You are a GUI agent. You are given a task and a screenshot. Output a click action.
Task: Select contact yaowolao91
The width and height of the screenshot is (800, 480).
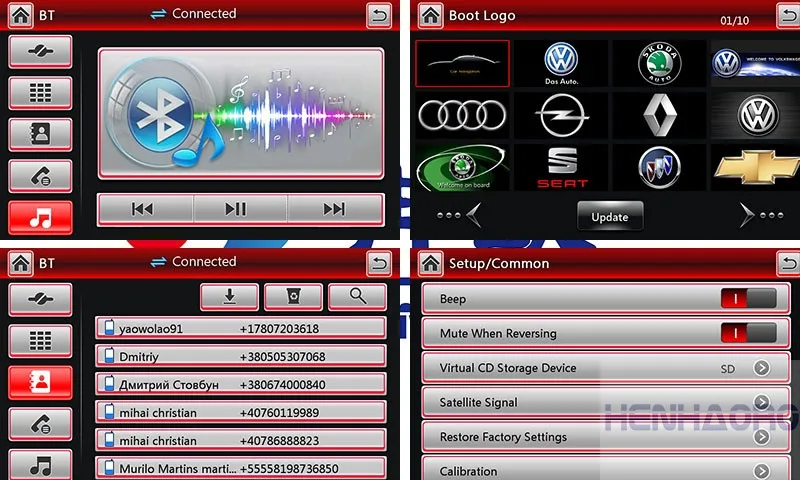240,328
